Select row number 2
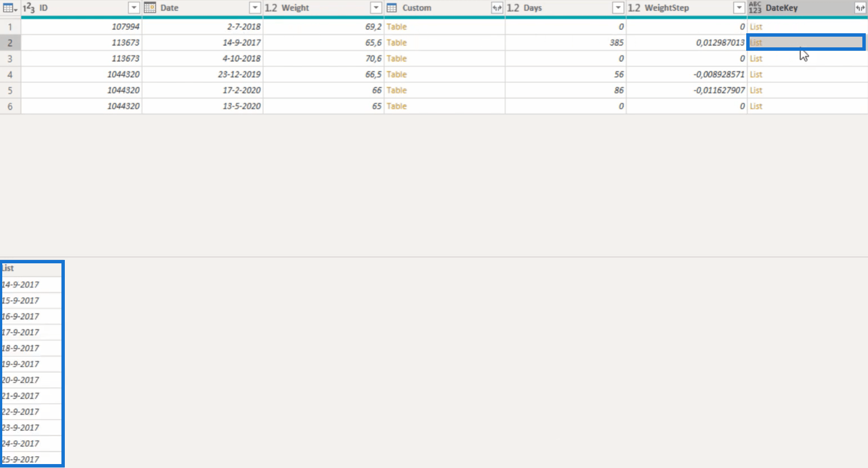868x468 pixels. (10, 42)
